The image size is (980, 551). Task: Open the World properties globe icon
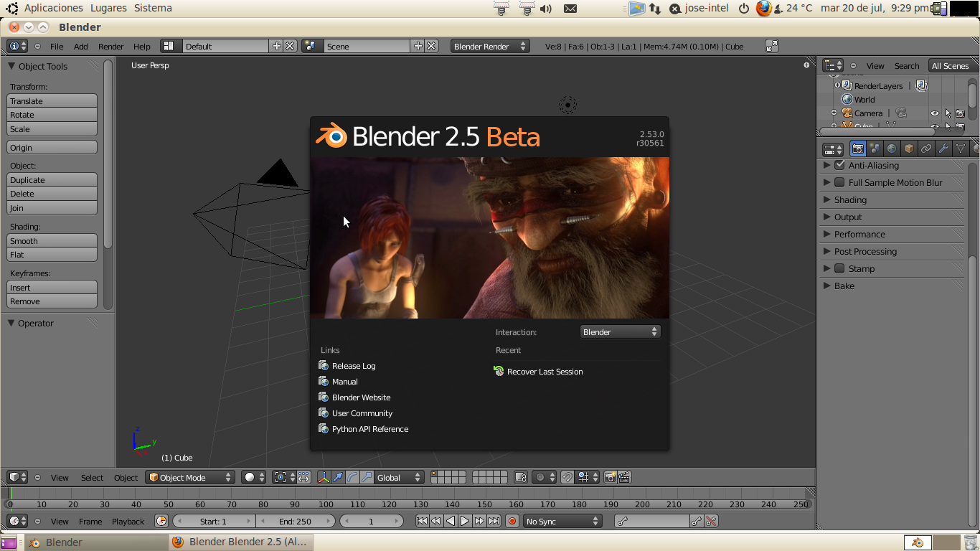tap(892, 149)
